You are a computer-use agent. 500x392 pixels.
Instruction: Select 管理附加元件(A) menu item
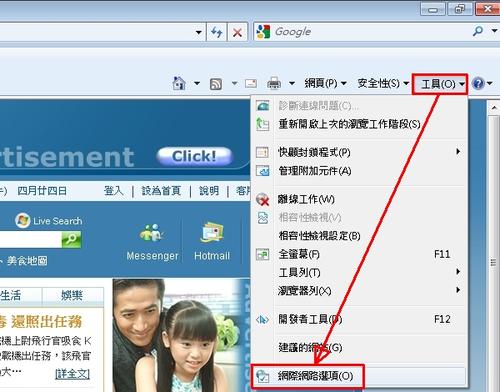pos(359,171)
